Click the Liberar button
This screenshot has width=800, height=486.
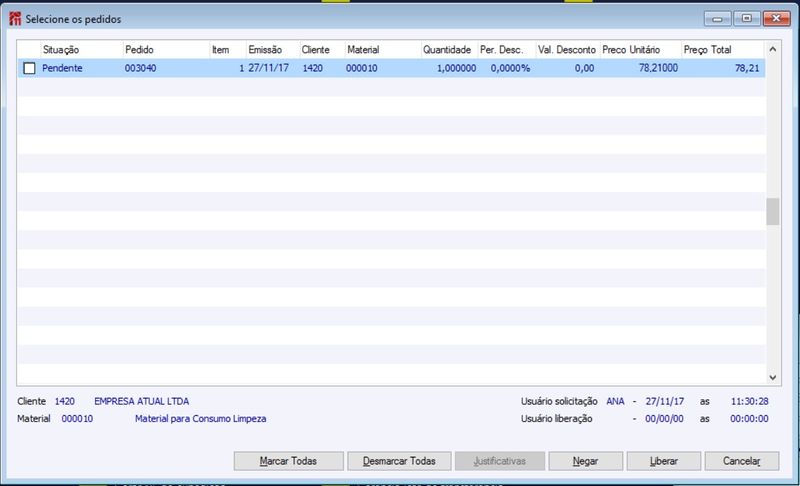click(663, 461)
